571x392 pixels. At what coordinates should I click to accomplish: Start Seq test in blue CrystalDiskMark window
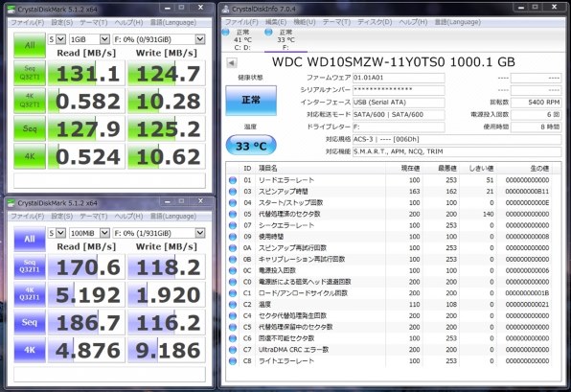[30, 322]
